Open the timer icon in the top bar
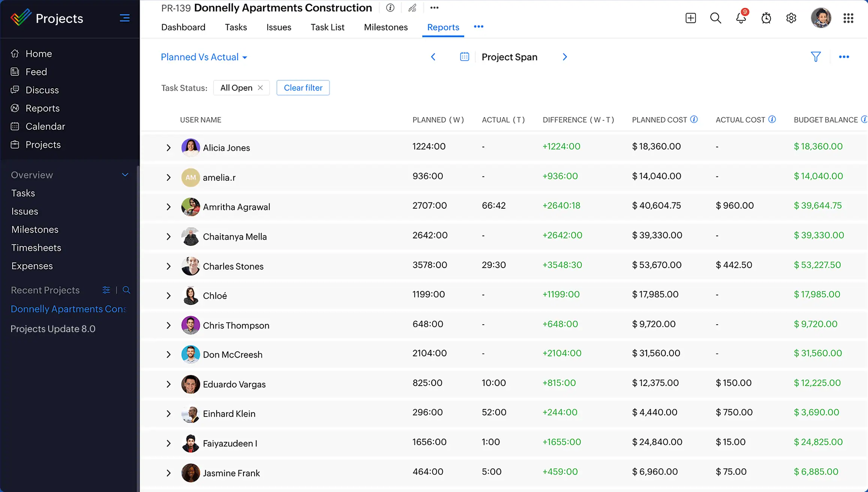Viewport: 868px width, 492px height. [766, 18]
